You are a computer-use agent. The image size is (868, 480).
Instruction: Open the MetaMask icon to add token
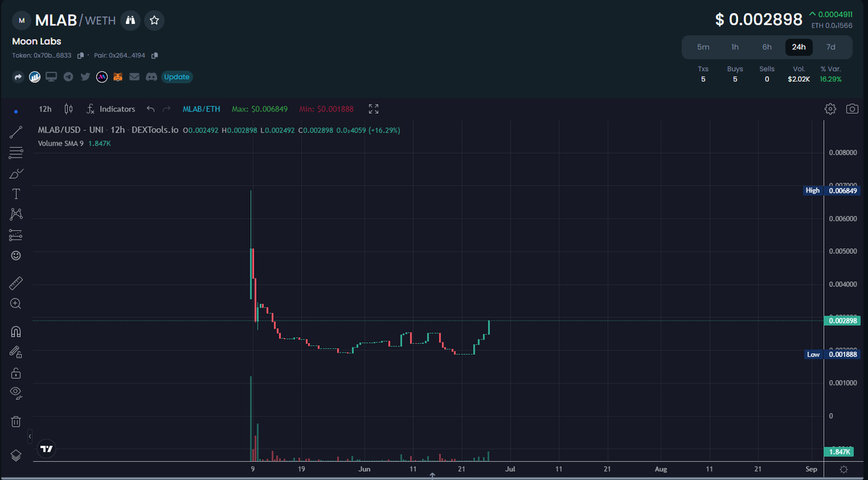(x=117, y=77)
